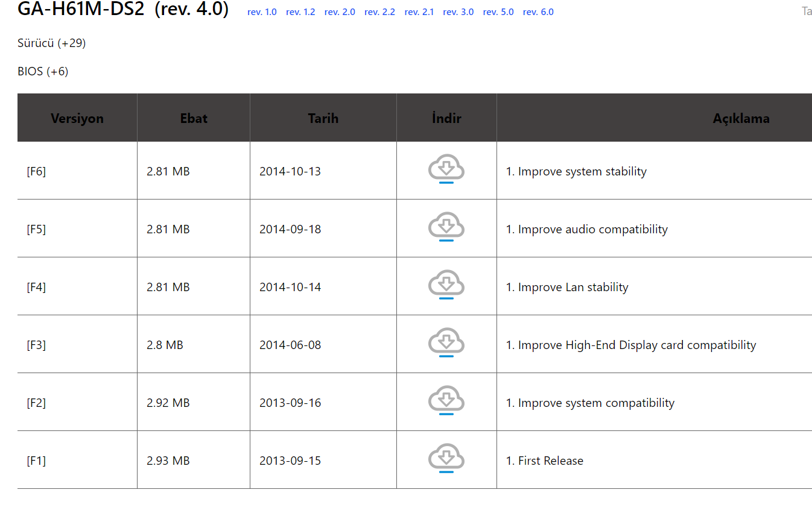Expand the Sürücü (+29) section
Screen dimensions: 812x516
(x=52, y=43)
